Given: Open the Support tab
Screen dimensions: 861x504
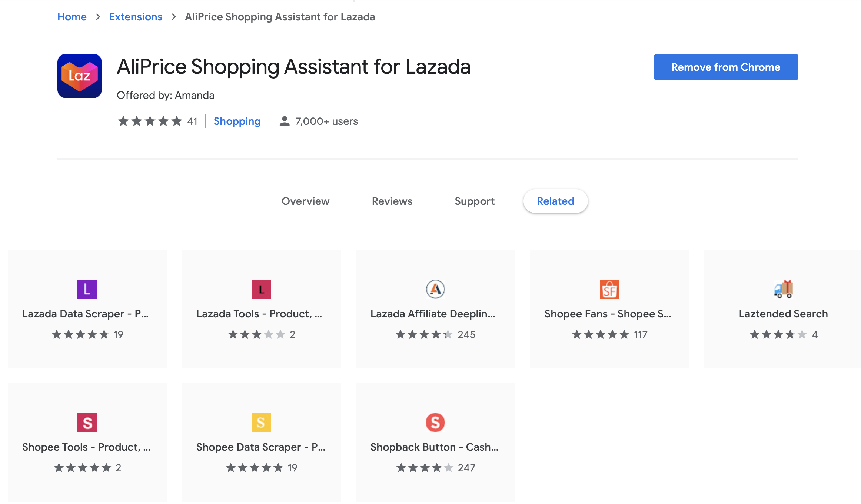Looking at the screenshot, I should point(474,201).
